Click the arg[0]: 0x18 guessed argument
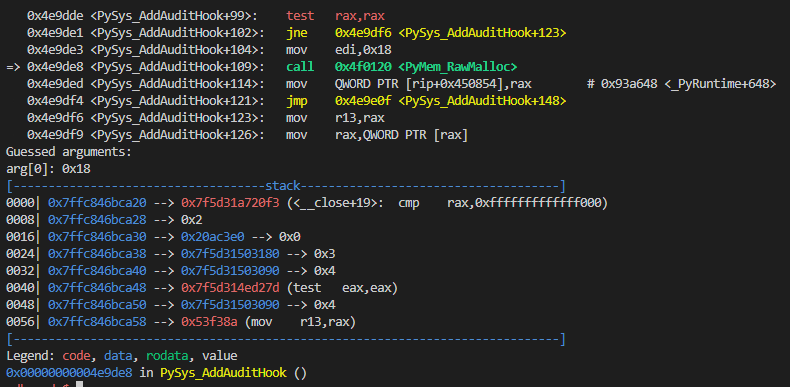 pos(48,169)
